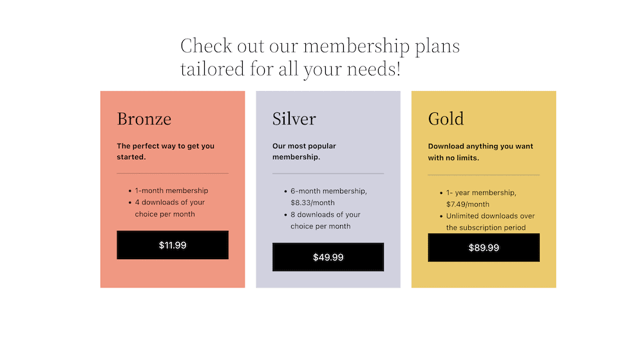Click '8 downloads of your choice' bullet
Viewport: 644px width, 345px height.
click(325, 221)
